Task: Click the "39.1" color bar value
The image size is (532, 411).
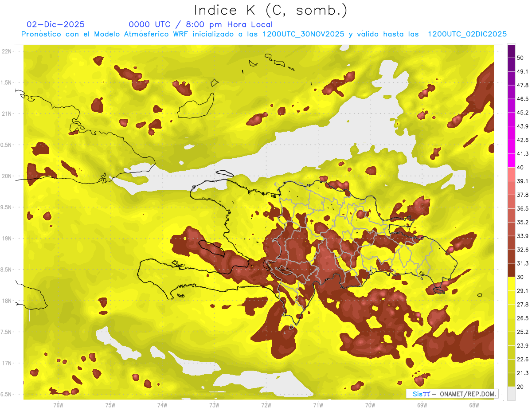Action: coord(522,181)
